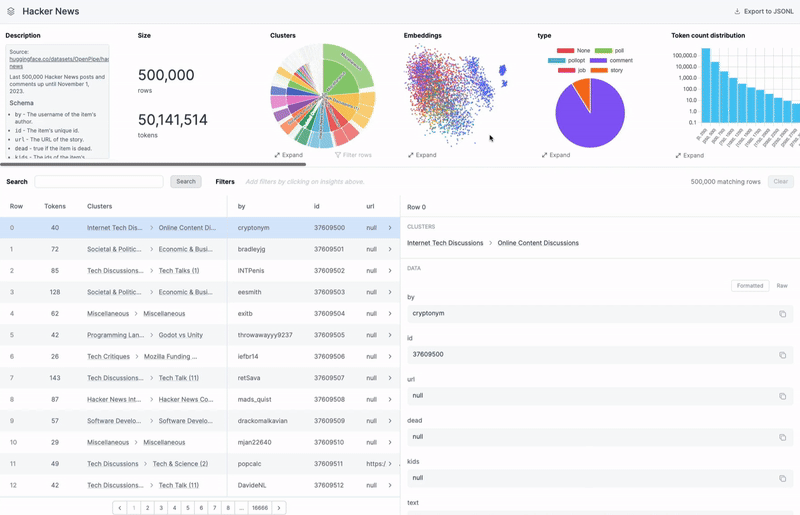The image size is (800, 515).
Task: Open row 6 iefbr14 details chevron
Action: 390,357
